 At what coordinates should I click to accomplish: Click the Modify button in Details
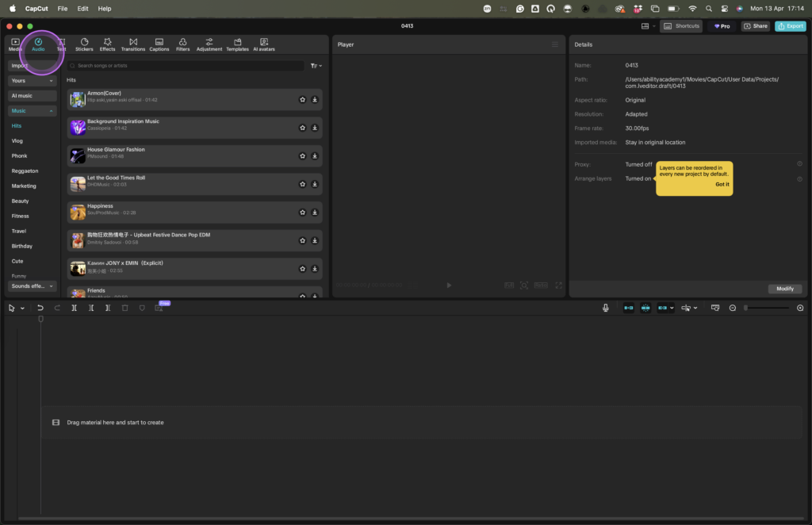click(785, 289)
